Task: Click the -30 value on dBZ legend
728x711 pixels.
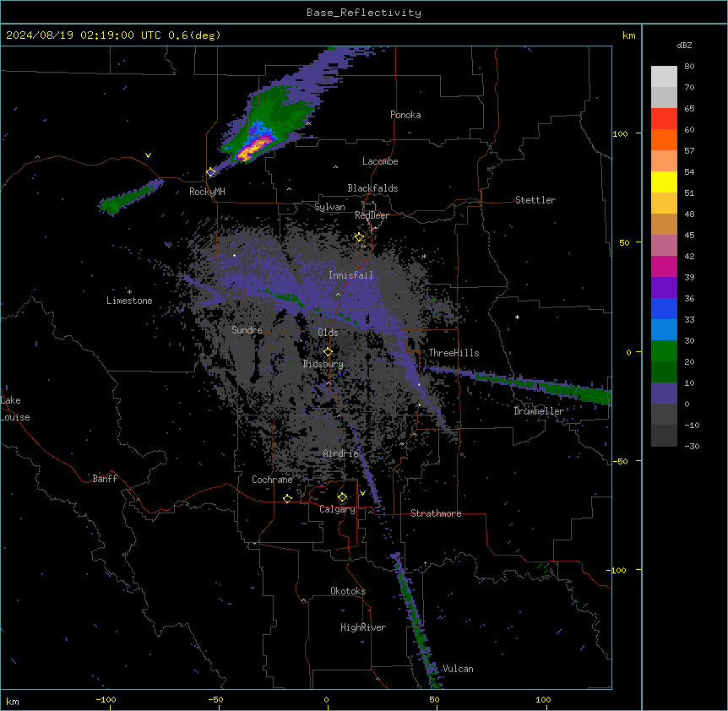Action: [692, 446]
